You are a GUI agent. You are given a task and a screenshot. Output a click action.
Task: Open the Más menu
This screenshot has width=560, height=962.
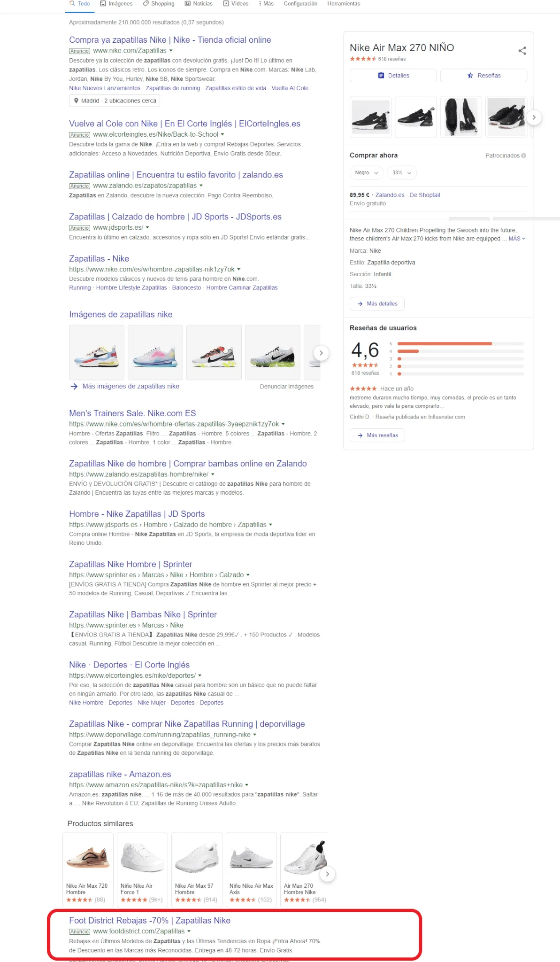(x=266, y=4)
